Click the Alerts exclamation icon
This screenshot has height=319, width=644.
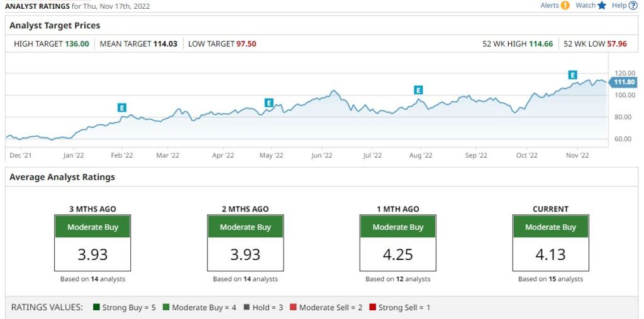tap(565, 6)
